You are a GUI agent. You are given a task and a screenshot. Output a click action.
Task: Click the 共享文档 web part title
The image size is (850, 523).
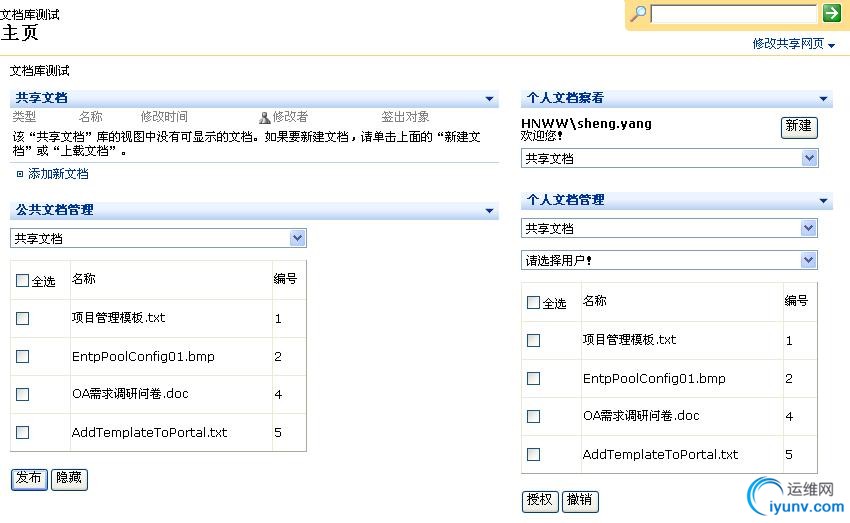[41, 98]
